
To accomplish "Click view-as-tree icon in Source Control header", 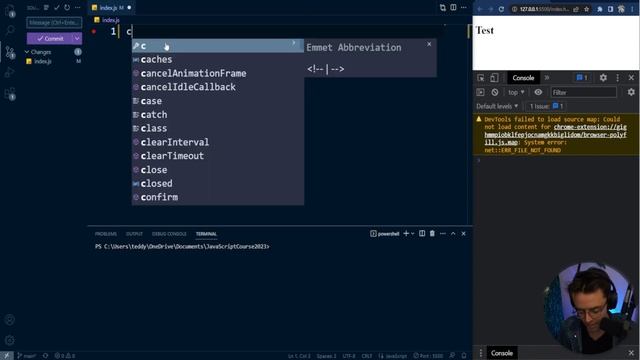I will pos(46,7).
